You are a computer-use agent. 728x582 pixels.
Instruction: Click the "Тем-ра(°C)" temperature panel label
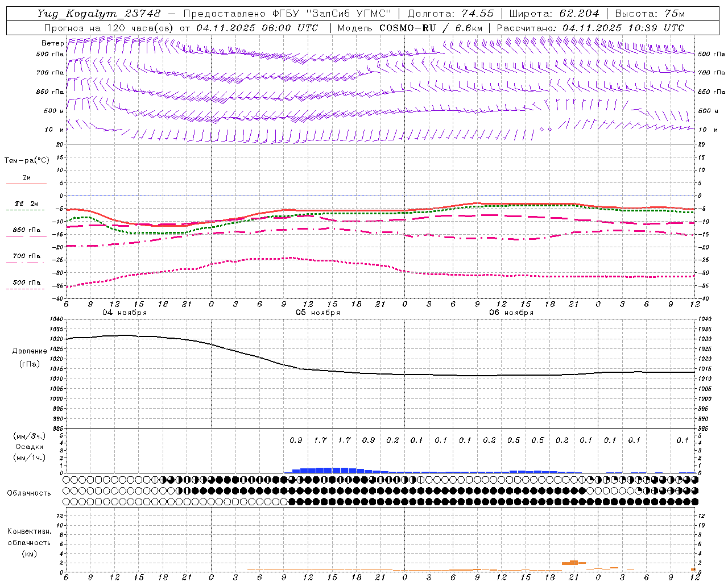(x=27, y=161)
